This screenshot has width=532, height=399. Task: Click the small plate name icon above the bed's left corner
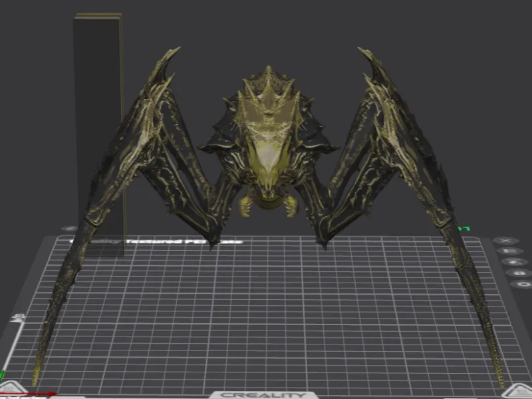click(x=70, y=229)
